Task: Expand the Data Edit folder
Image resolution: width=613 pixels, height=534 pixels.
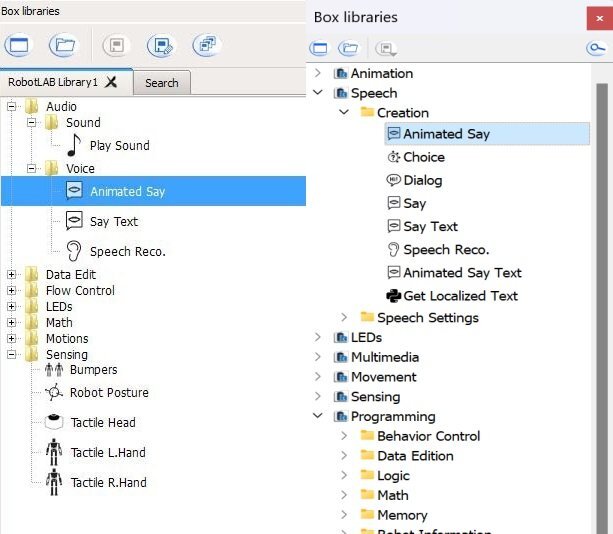Action: click(11, 275)
